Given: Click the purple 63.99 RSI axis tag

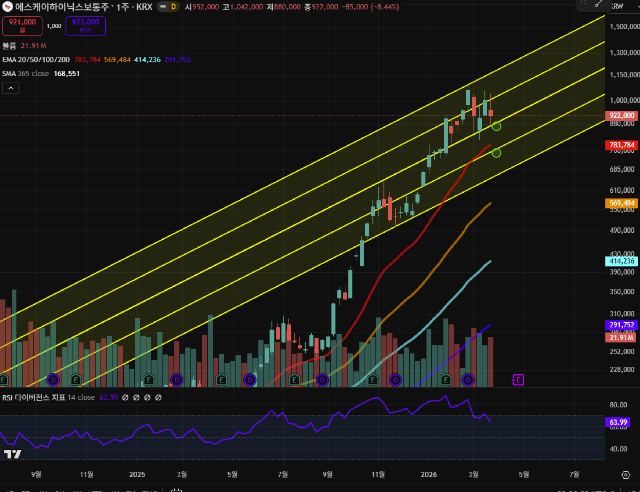Looking at the screenshot, I should (618, 422).
